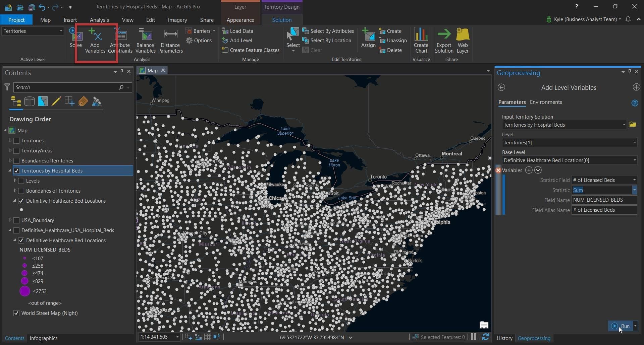Screen dimensions: 644x345
Task: Switch to the Environments tab
Action: pos(546,102)
